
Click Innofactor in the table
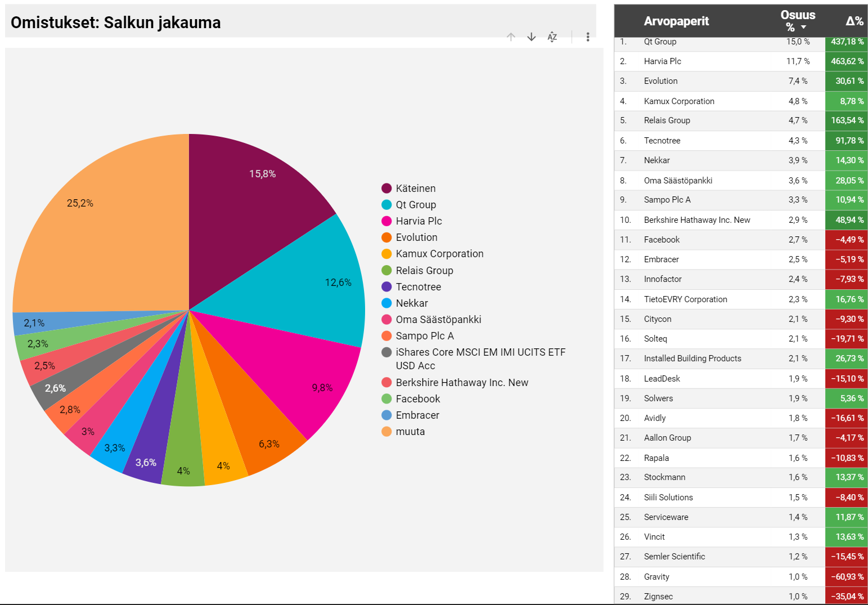coord(663,279)
